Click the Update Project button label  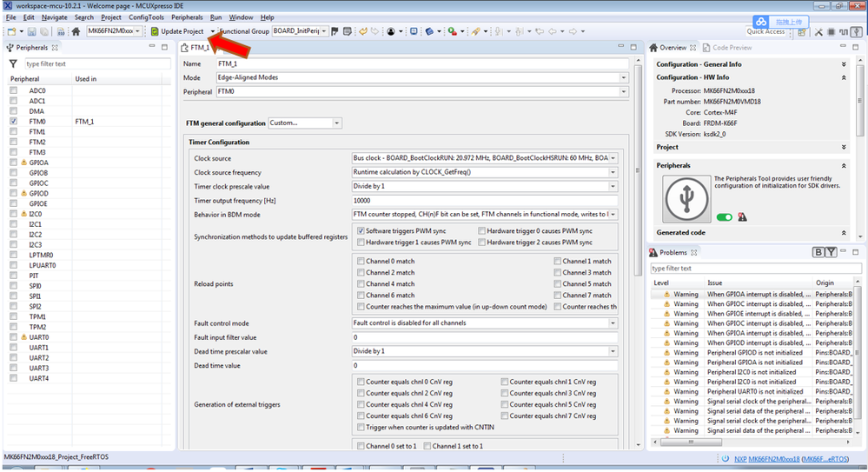tap(182, 31)
